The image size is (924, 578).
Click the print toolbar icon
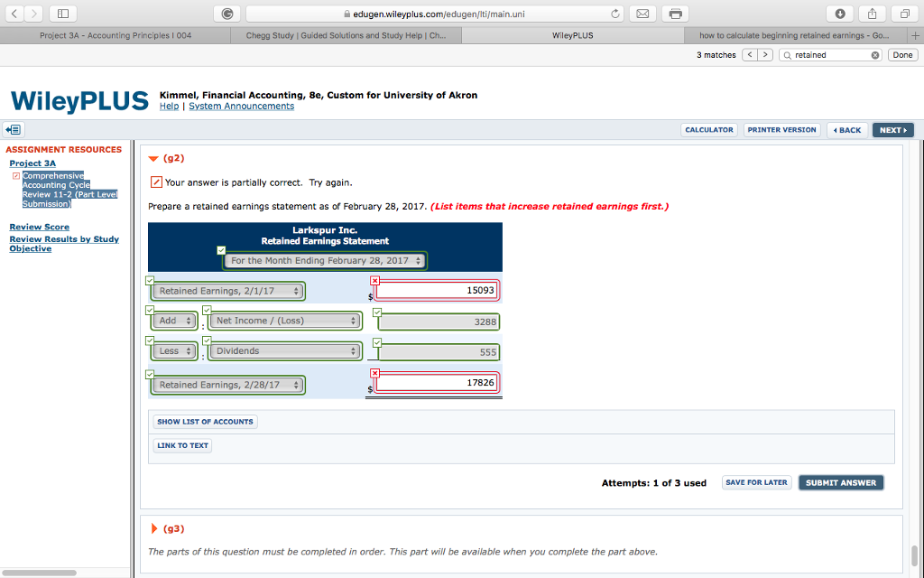[x=675, y=14]
